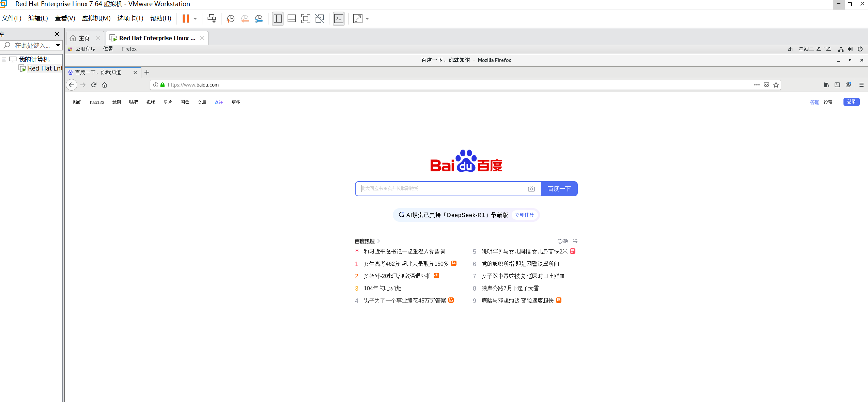The height and width of the screenshot is (402, 868).
Task: Suspend the virtual machine via pause icon
Action: 186,19
